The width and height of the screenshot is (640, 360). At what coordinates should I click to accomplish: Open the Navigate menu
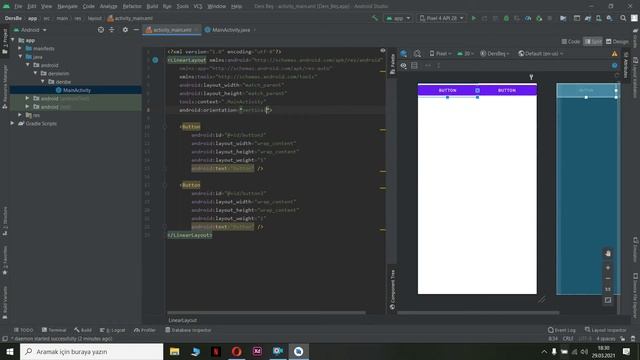pos(67,6)
